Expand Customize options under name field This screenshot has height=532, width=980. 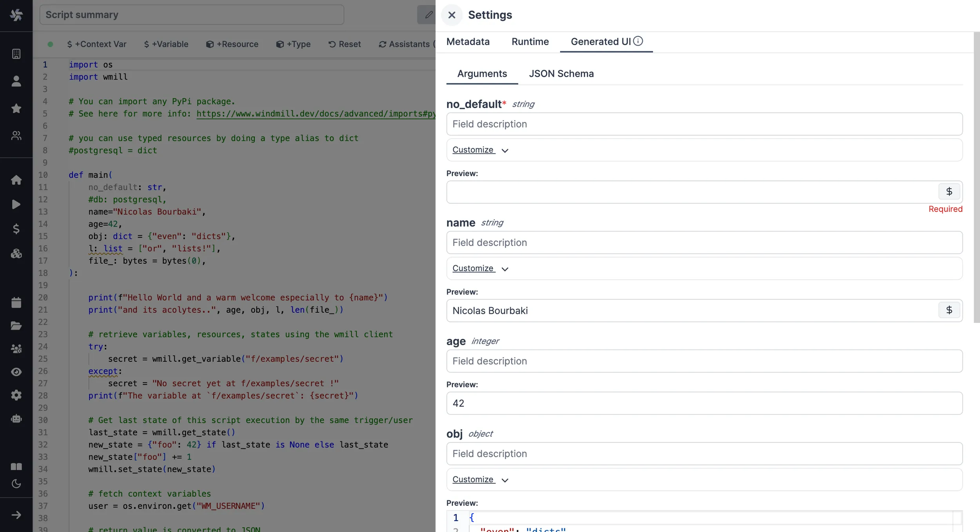(480, 268)
